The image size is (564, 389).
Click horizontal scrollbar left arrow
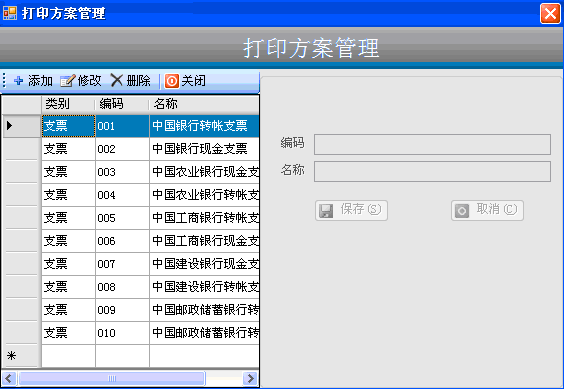click(x=9, y=378)
